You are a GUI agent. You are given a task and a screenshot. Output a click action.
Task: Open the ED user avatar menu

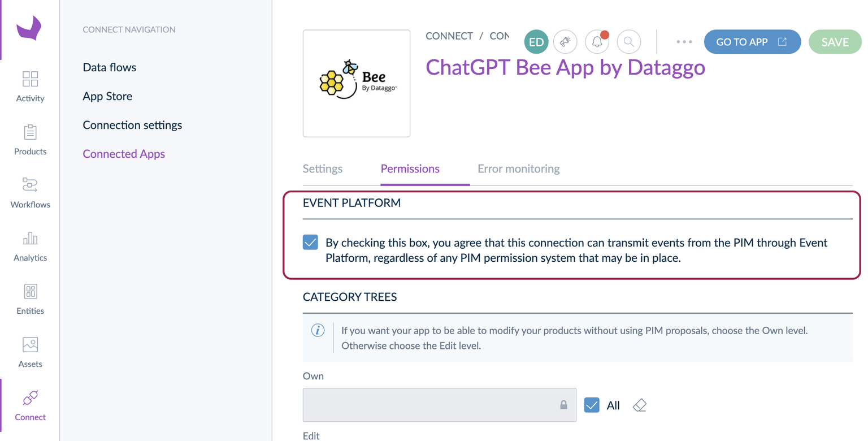pyautogui.click(x=536, y=42)
